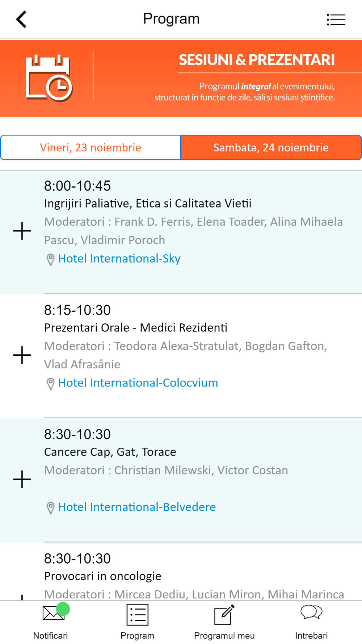Tap location pin beside Hotel International-Sky
362x644 pixels.
[51, 259]
